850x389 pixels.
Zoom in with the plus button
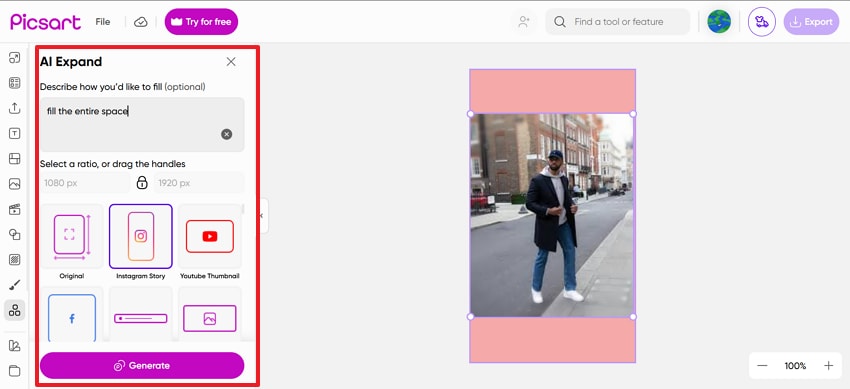point(828,366)
